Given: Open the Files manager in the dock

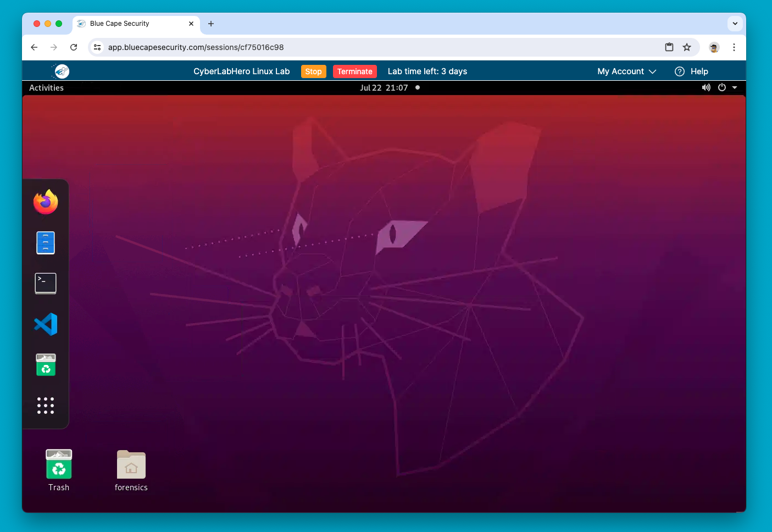Looking at the screenshot, I should pos(46,243).
